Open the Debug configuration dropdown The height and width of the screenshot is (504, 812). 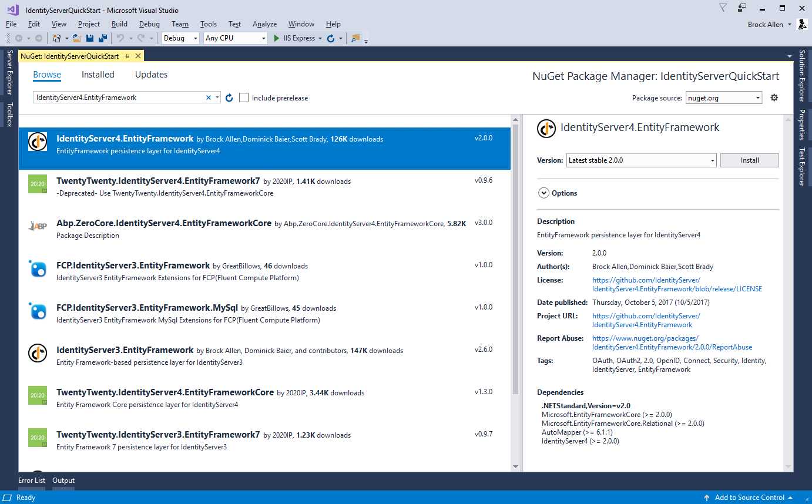[x=181, y=38]
